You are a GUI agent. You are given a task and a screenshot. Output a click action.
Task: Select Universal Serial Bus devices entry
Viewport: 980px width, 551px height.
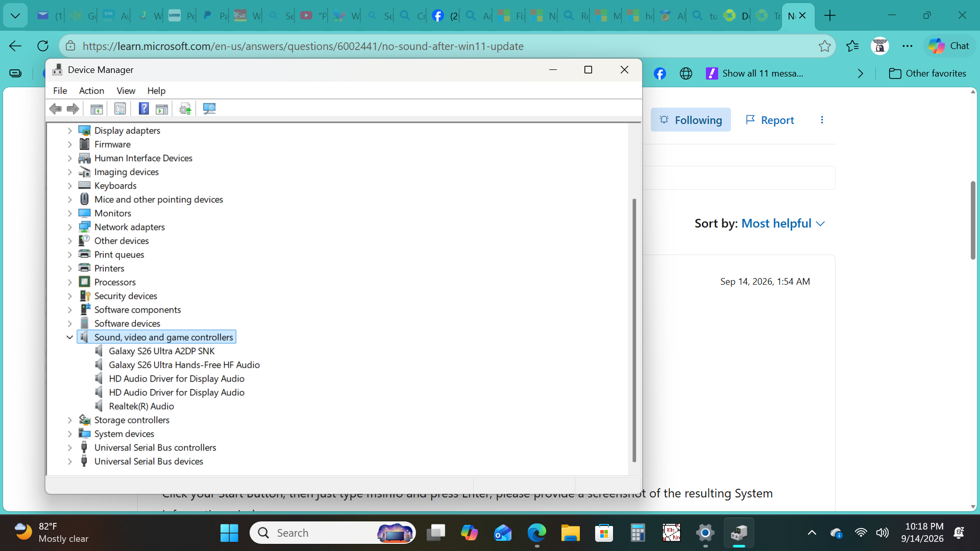[149, 461]
